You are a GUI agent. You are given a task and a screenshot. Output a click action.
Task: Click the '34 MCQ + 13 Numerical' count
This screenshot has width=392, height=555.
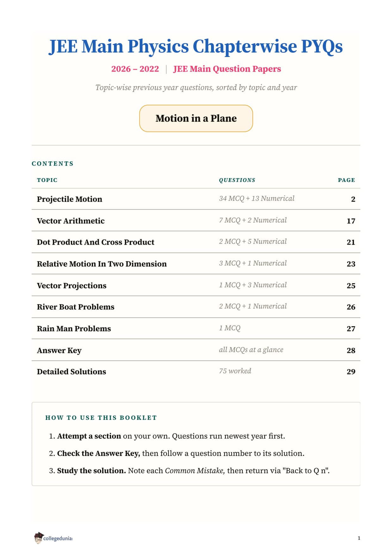[x=257, y=198]
